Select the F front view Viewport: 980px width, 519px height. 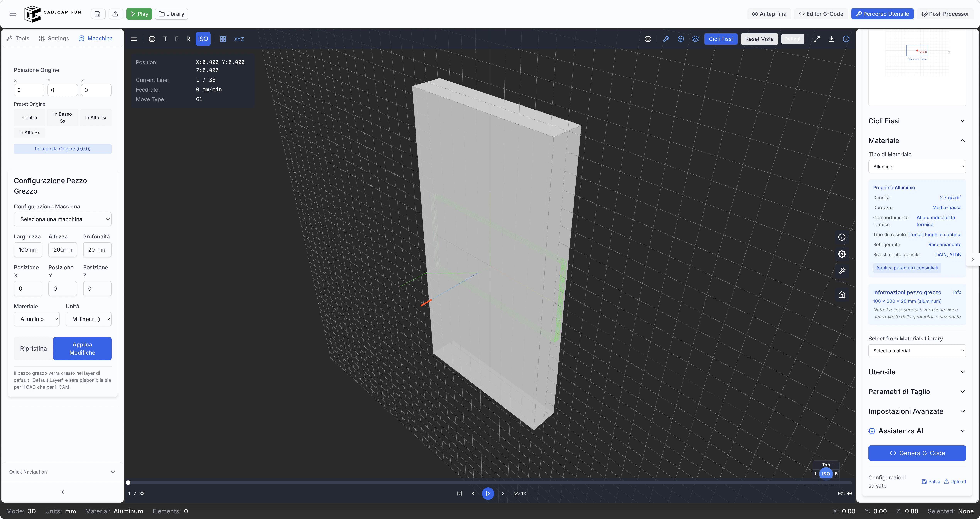(x=177, y=39)
